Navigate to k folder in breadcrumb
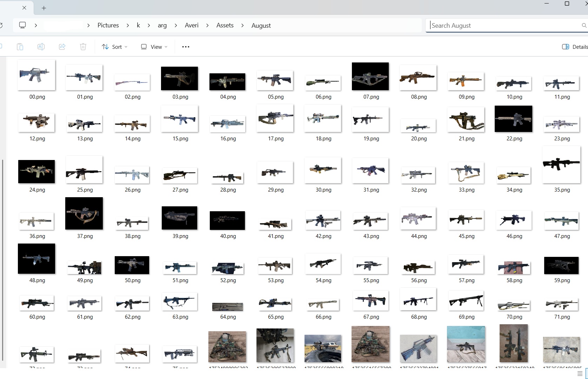The image size is (588, 379). coord(138,25)
